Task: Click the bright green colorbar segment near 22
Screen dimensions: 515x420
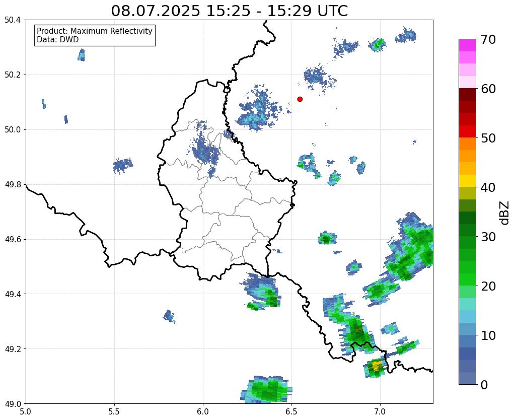Action: 467,279
